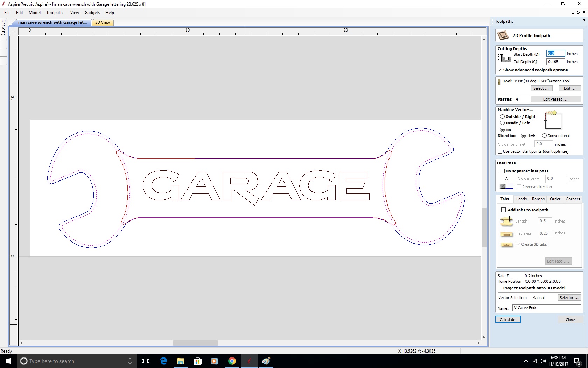Select Inside / Left machine vectors option
The image size is (588, 368).
pos(502,123)
